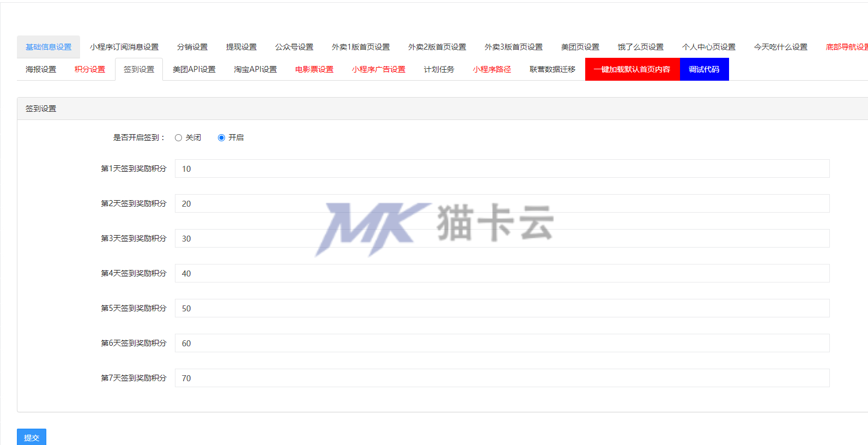868x445 pixels.
Task: Select 联营数据迁移 tab
Action: pos(553,69)
